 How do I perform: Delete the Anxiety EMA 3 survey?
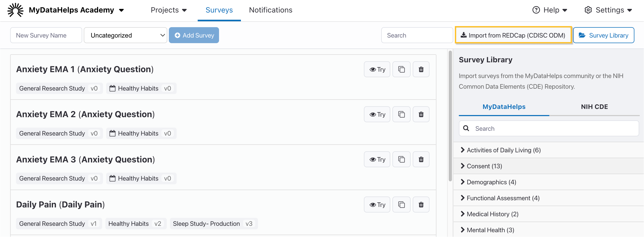(x=421, y=160)
